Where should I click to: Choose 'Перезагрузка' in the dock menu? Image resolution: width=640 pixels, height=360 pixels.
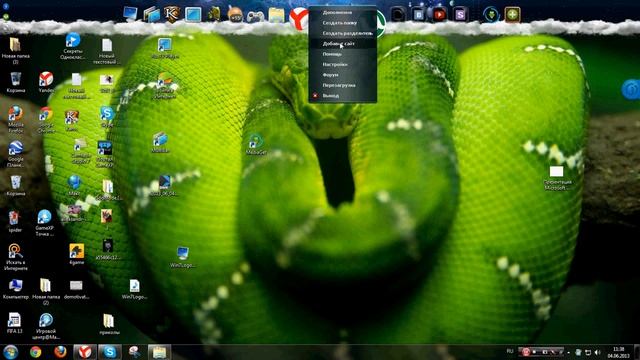(x=342, y=85)
